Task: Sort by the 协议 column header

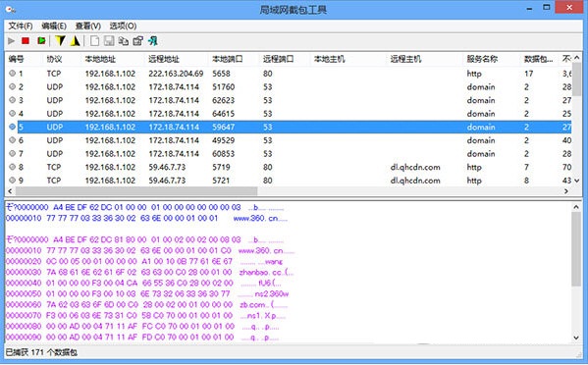Action: point(54,59)
